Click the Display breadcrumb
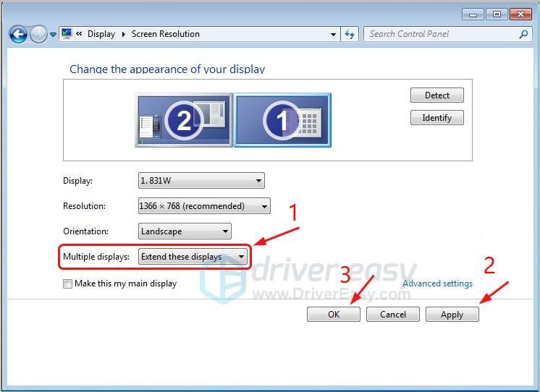The height and width of the screenshot is (392, 540). point(101,34)
